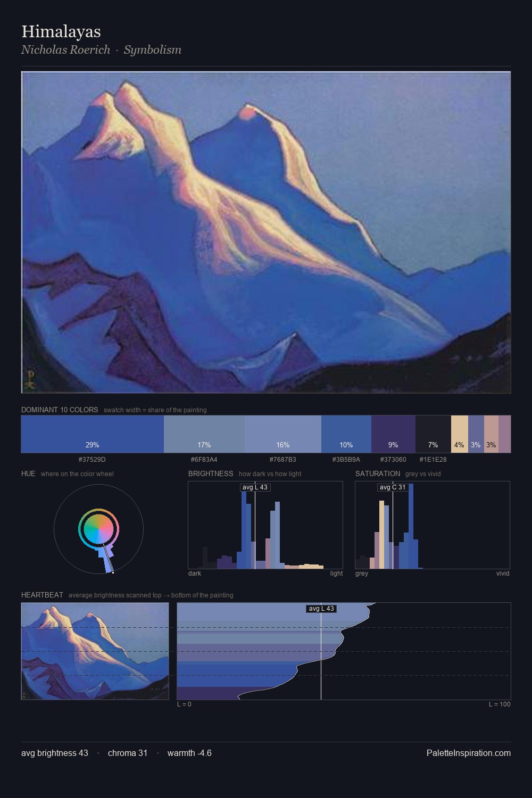Open the main Himalayas painting image
The image size is (532, 798).
[x=266, y=232]
